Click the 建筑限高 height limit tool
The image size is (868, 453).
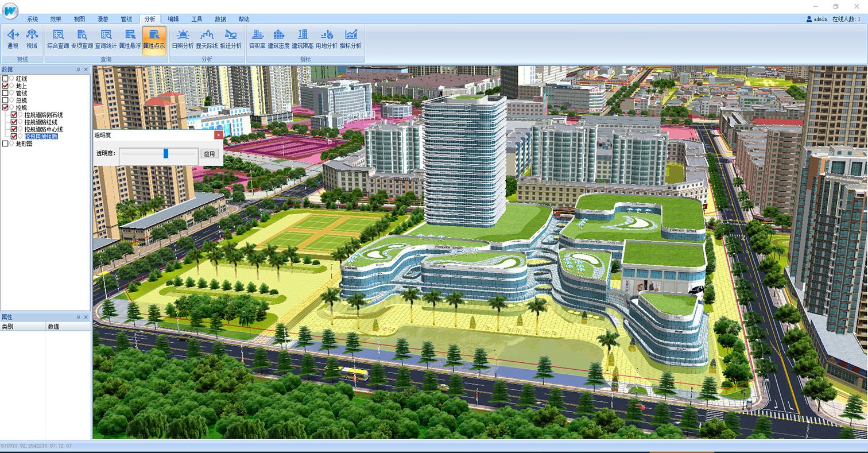coord(303,39)
